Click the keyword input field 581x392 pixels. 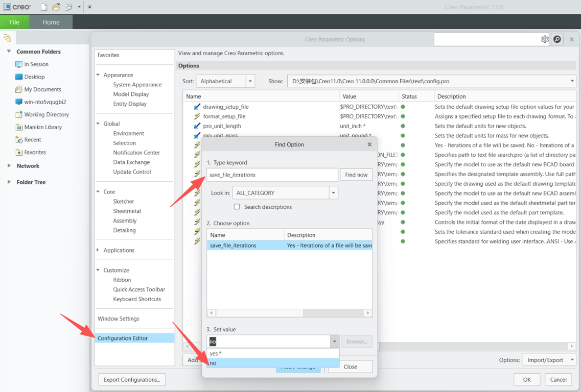click(272, 175)
